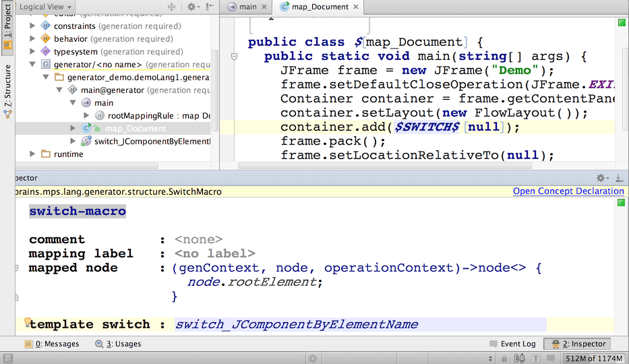Screen dimensions: 629x364
Task: Expand the behavior tree node
Action: (32, 38)
